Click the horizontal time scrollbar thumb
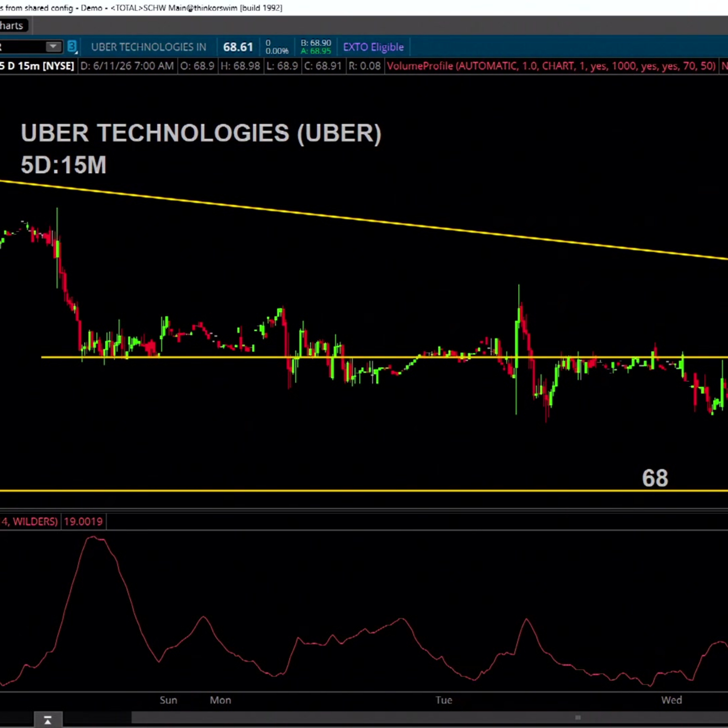The width and height of the screenshot is (728, 728). [x=430, y=717]
